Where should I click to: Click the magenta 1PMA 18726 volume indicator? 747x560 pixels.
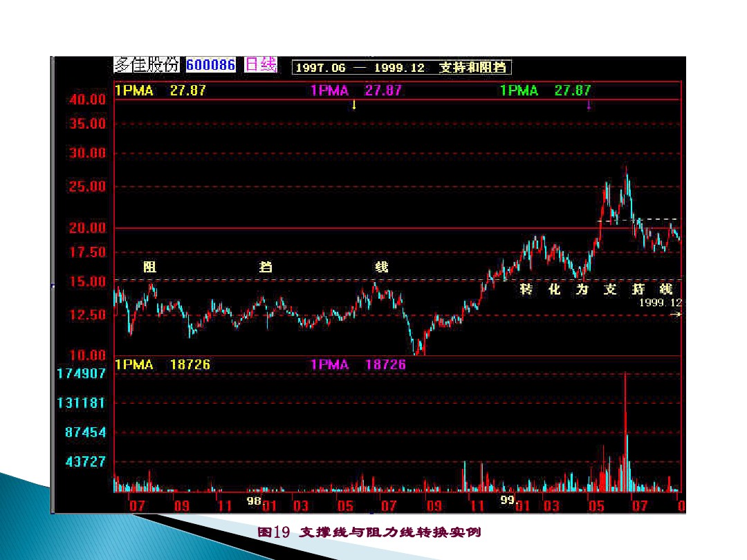[x=358, y=365]
